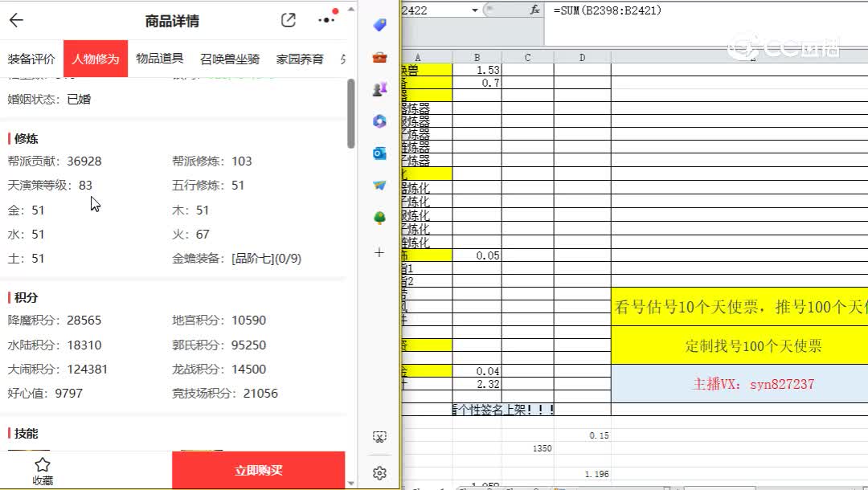
Task: Click the cell showing 0.15
Action: click(583, 436)
